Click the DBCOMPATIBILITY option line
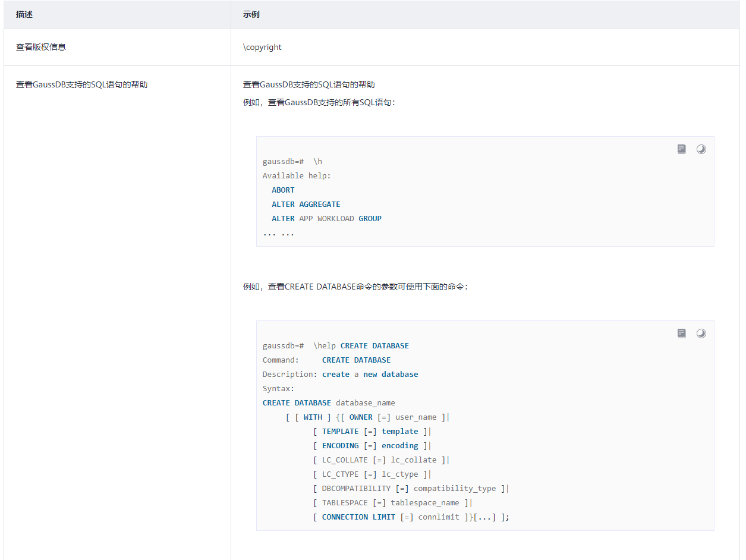Screen dimensions: 746x560 [411, 489]
